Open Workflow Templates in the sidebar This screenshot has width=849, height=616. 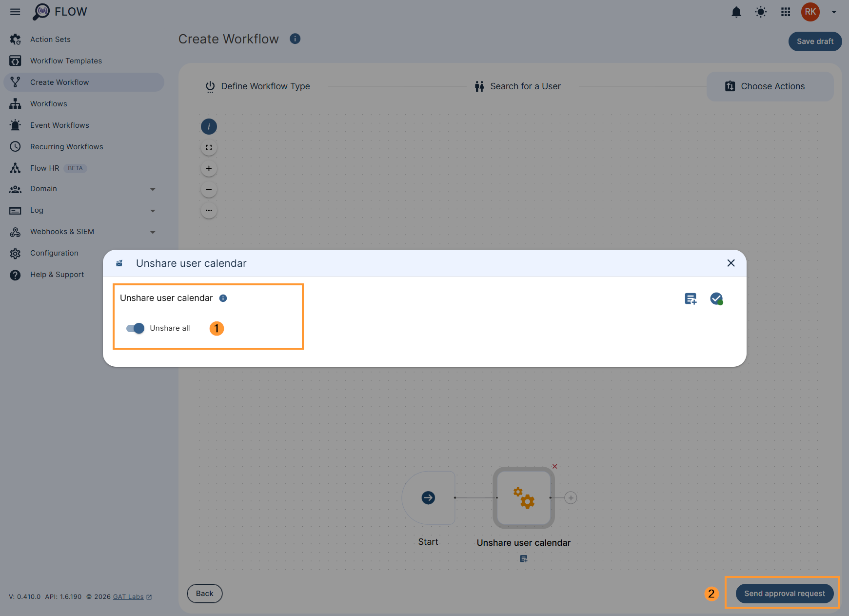click(66, 60)
